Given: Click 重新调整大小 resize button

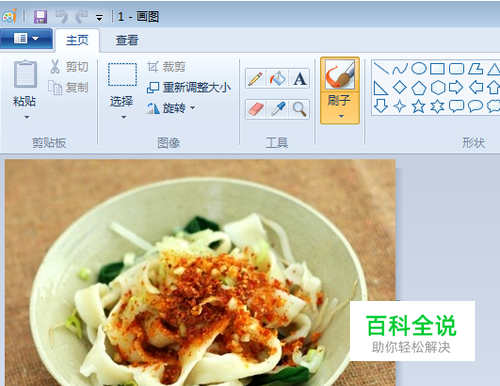Looking at the screenshot, I should point(189,87).
